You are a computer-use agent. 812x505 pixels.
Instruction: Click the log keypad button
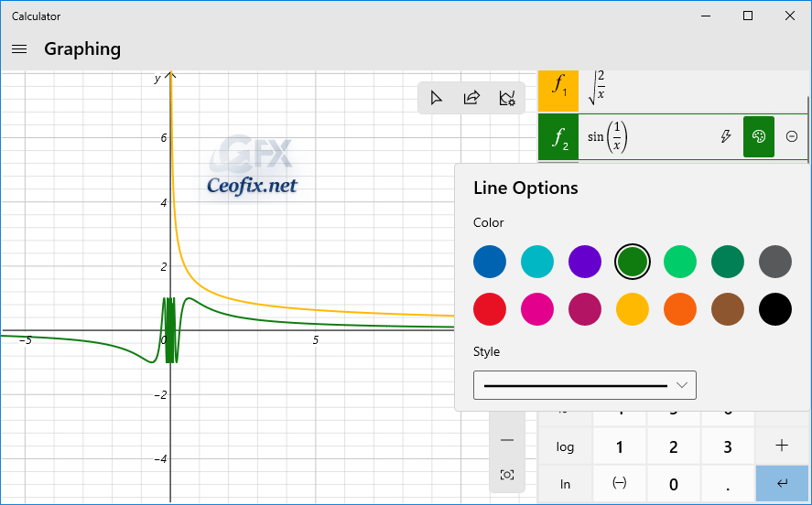(x=565, y=446)
